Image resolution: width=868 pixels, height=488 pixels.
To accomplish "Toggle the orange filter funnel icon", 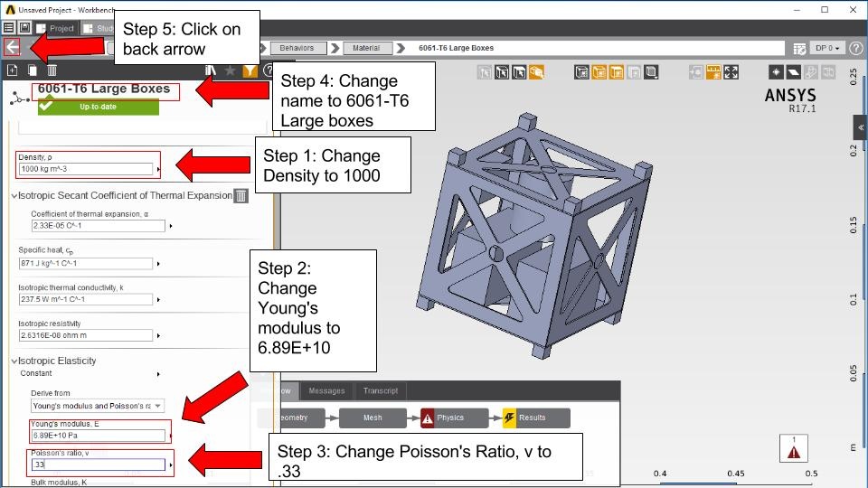I will click(x=250, y=70).
